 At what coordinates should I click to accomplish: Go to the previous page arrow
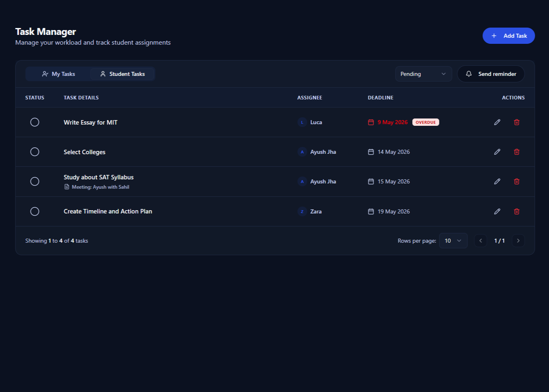pyautogui.click(x=480, y=241)
